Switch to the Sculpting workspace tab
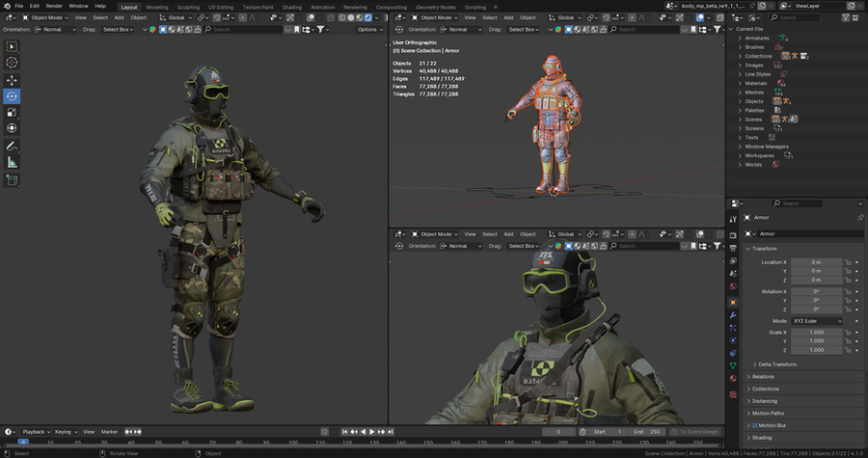 188,7
